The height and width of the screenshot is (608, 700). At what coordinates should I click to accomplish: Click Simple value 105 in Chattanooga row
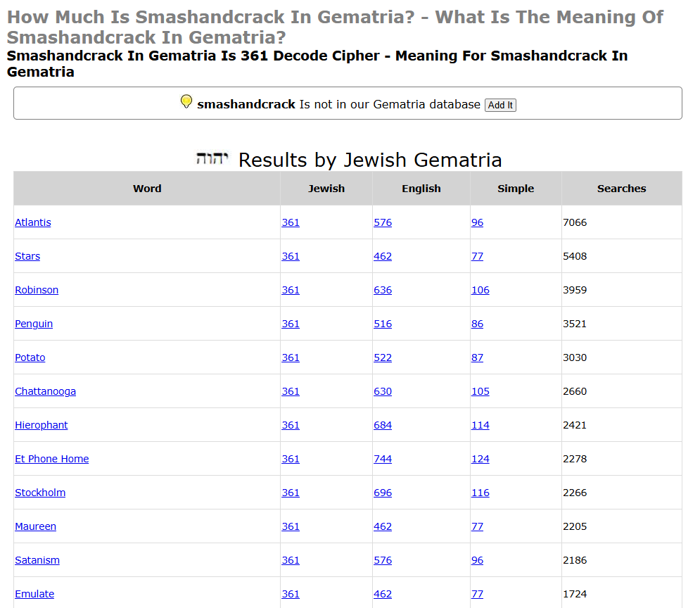point(481,391)
